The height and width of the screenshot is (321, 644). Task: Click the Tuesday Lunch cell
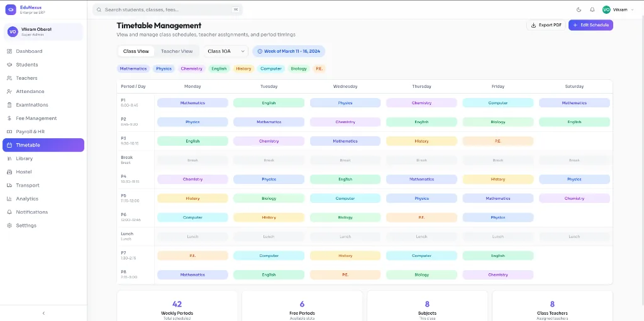pyautogui.click(x=269, y=236)
